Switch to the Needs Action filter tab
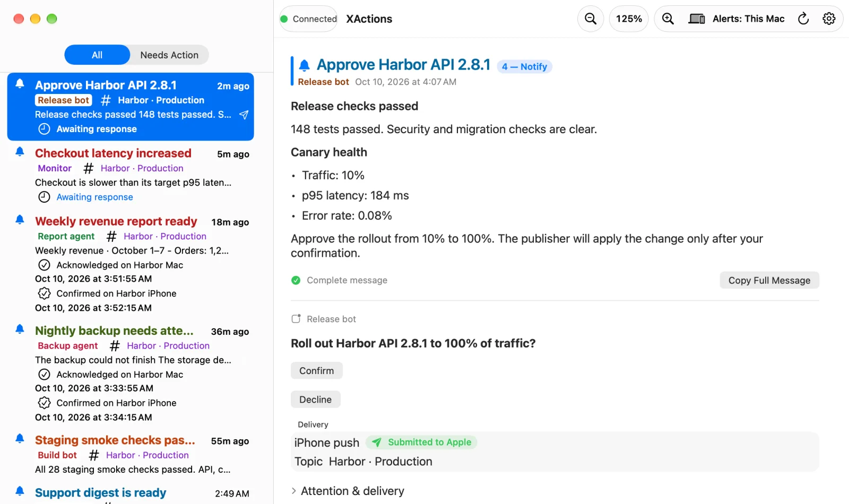Screen dimensions: 849x504 tap(169, 55)
